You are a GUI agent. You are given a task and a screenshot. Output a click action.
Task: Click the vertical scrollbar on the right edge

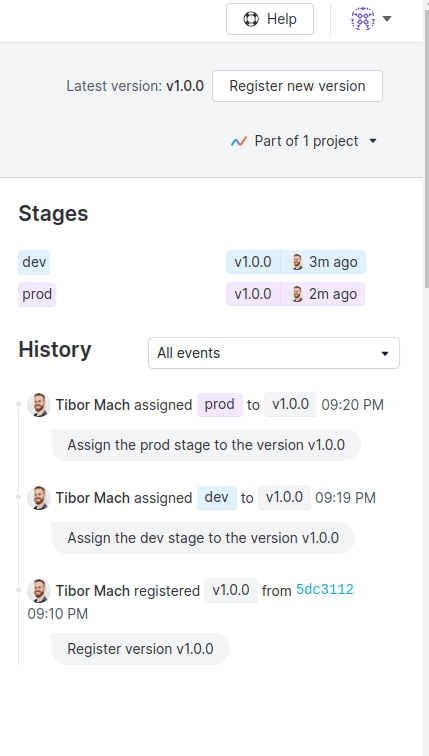(426, 145)
